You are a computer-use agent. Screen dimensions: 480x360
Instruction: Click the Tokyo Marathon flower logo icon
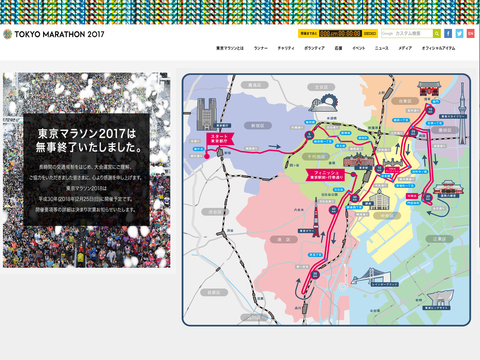pyautogui.click(x=8, y=34)
